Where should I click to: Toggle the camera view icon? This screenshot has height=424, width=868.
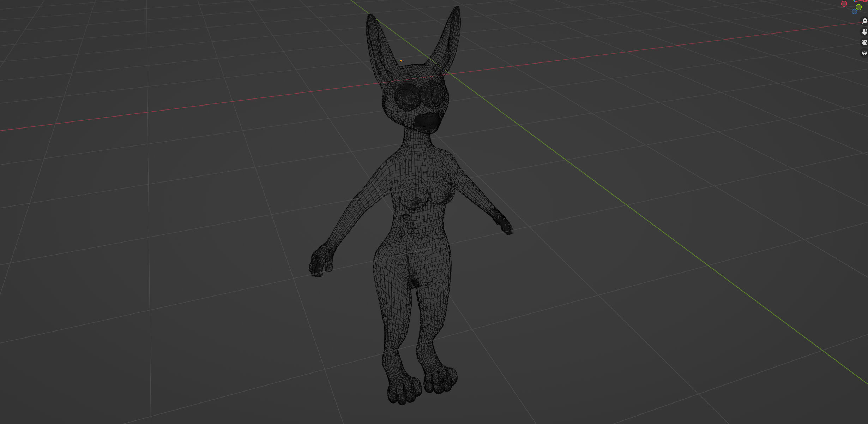(x=864, y=42)
